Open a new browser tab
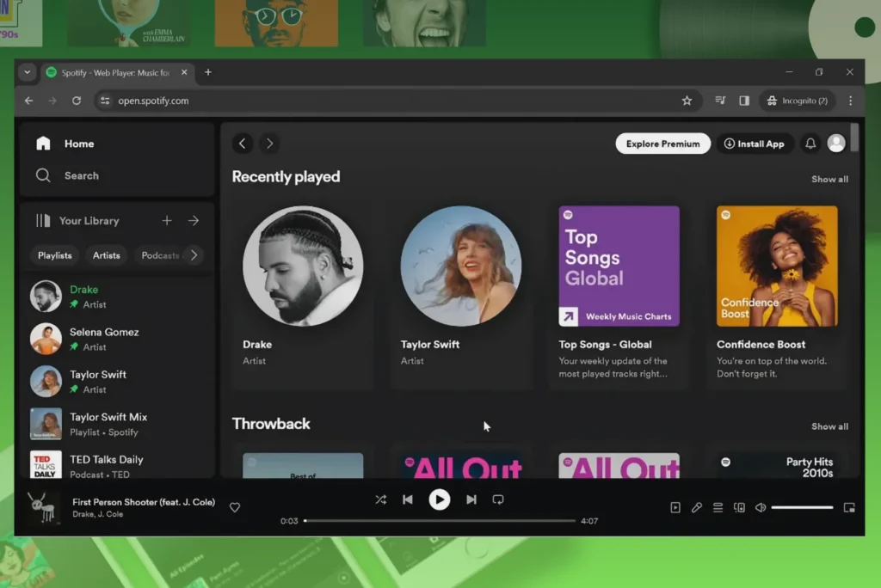The image size is (881, 588). pyautogui.click(x=208, y=72)
